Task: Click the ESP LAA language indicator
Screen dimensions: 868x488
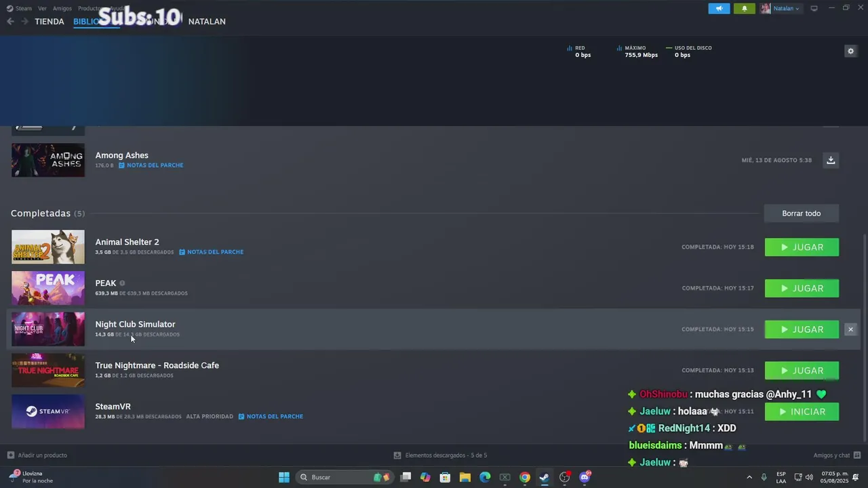Action: tap(781, 477)
